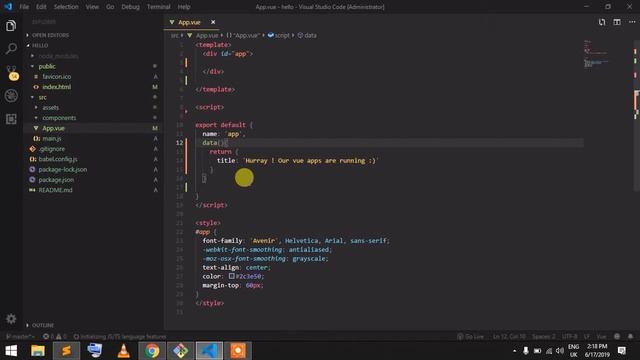640x360 pixels.
Task: Click the title string on line 14
Action: (x=311, y=160)
